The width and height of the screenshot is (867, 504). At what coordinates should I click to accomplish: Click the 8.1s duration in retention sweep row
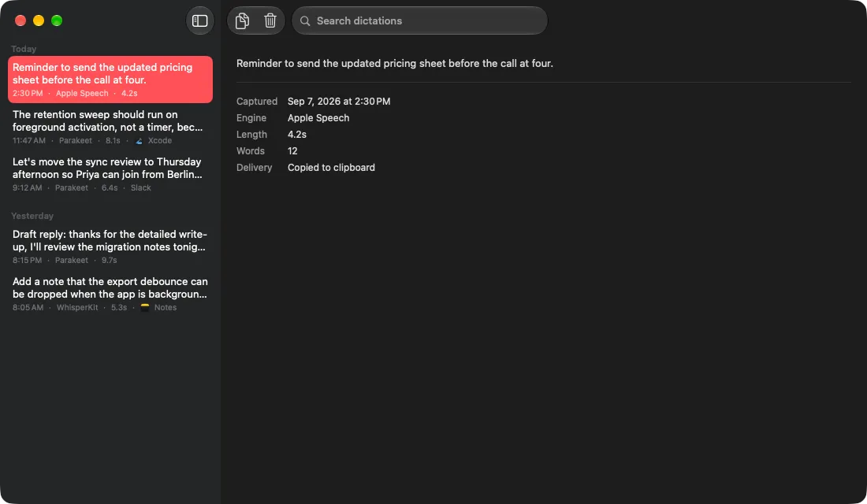(113, 141)
